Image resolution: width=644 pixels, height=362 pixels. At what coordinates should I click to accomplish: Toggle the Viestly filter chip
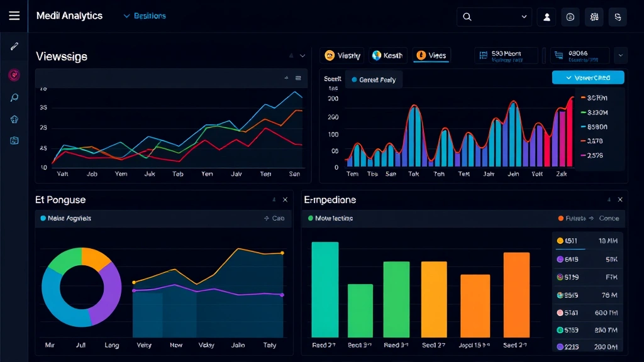click(x=342, y=55)
